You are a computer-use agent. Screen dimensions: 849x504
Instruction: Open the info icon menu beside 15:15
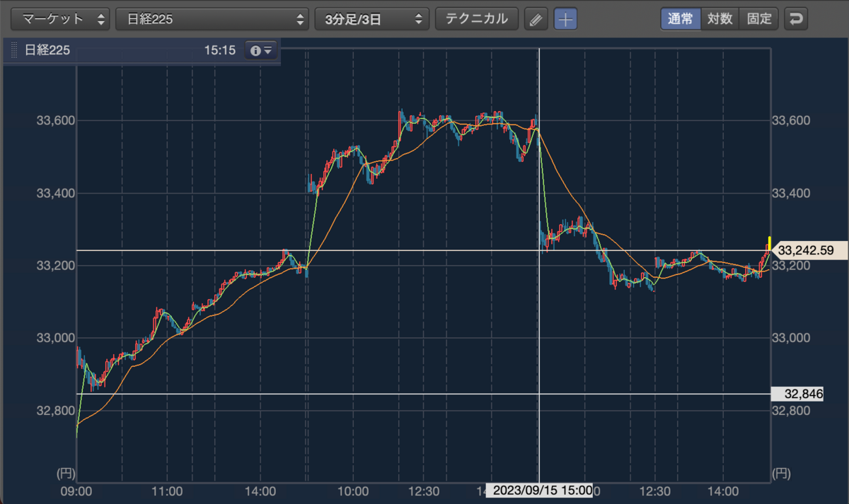click(262, 51)
